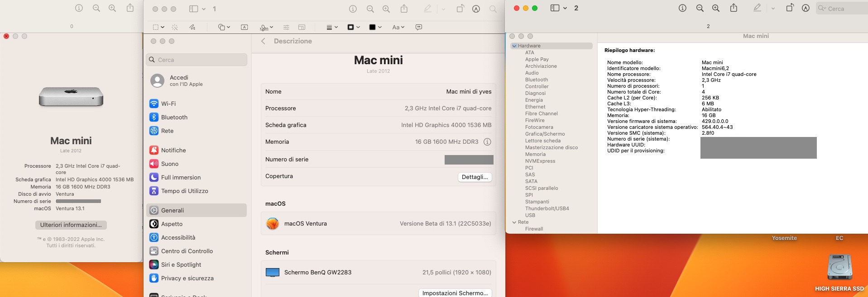Open the Aa text style dropdown
868x297 pixels.
point(398,27)
